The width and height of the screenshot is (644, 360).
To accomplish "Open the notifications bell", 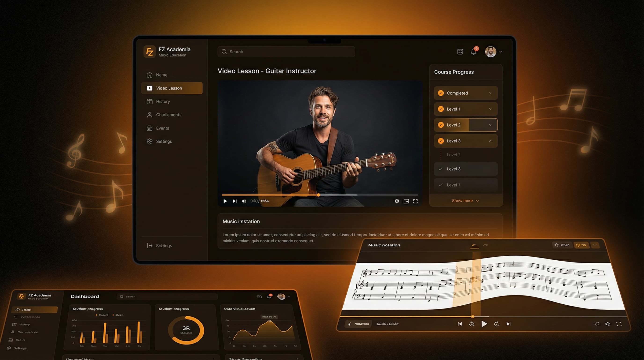I will [x=473, y=52].
